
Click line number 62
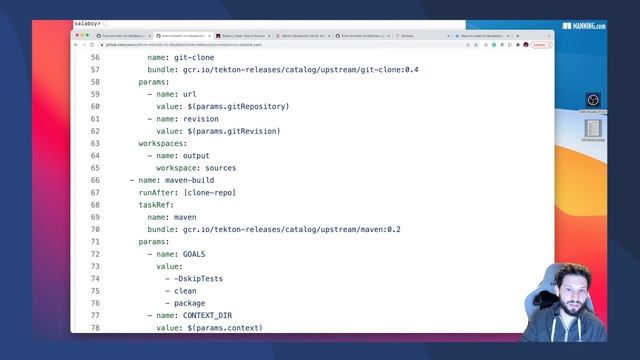coord(95,131)
